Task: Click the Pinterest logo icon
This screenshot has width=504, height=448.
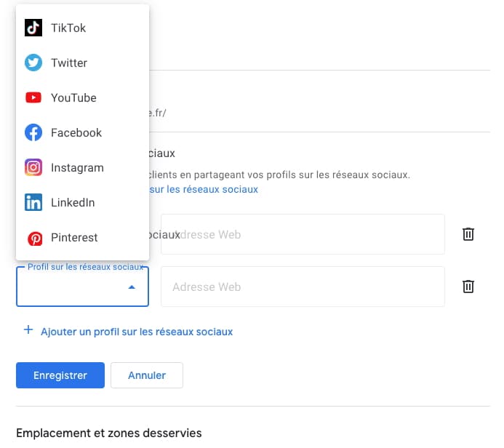Action: pyautogui.click(x=35, y=239)
